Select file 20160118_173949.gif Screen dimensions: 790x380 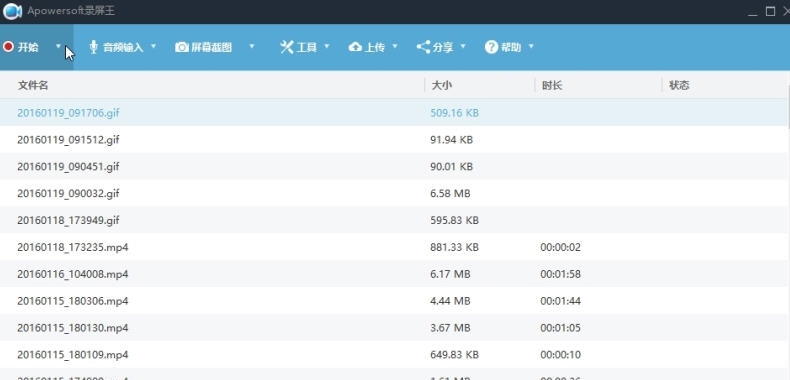[68, 220]
